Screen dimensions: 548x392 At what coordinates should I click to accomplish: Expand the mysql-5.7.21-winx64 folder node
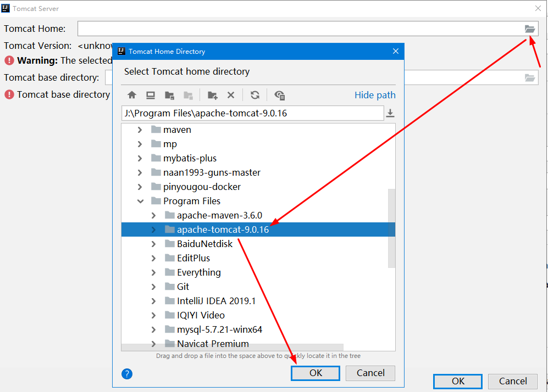[x=153, y=330]
